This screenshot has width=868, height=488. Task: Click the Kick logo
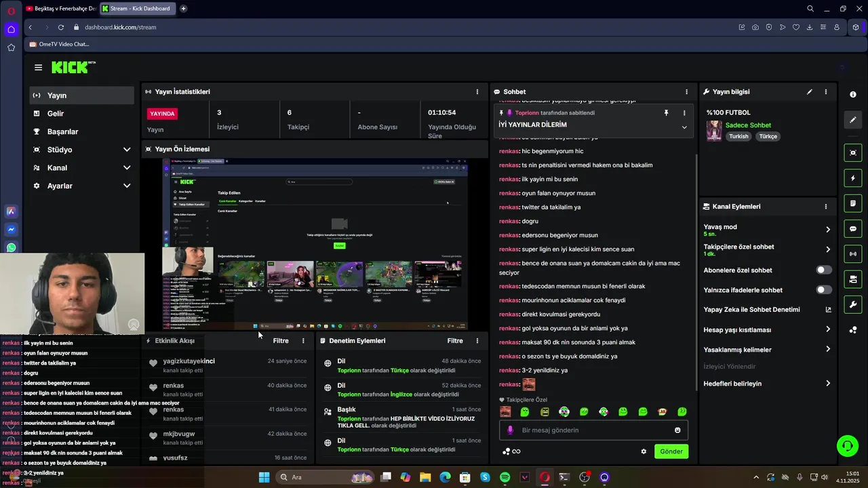73,67
